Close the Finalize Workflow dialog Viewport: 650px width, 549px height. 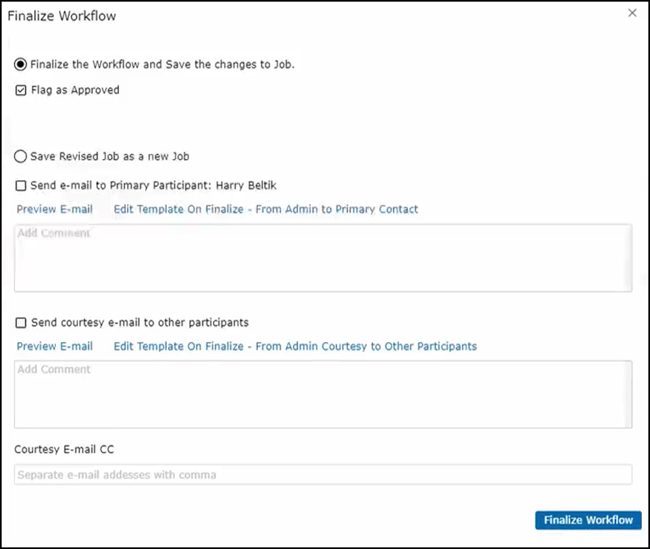click(x=632, y=13)
